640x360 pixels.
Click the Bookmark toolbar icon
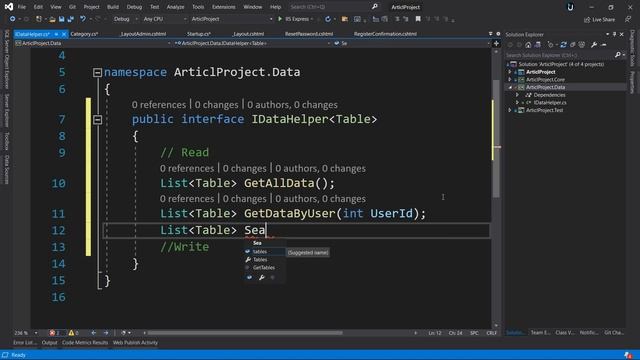418,19
